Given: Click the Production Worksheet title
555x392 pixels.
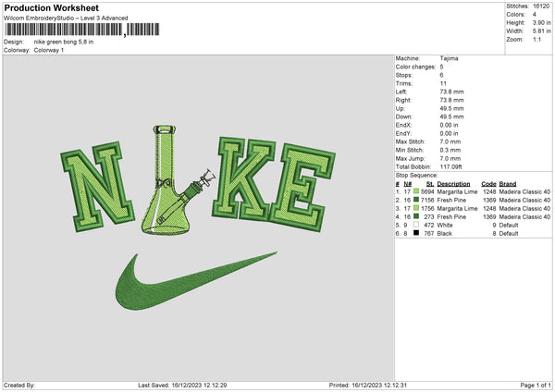Looking at the screenshot, I should point(51,7).
